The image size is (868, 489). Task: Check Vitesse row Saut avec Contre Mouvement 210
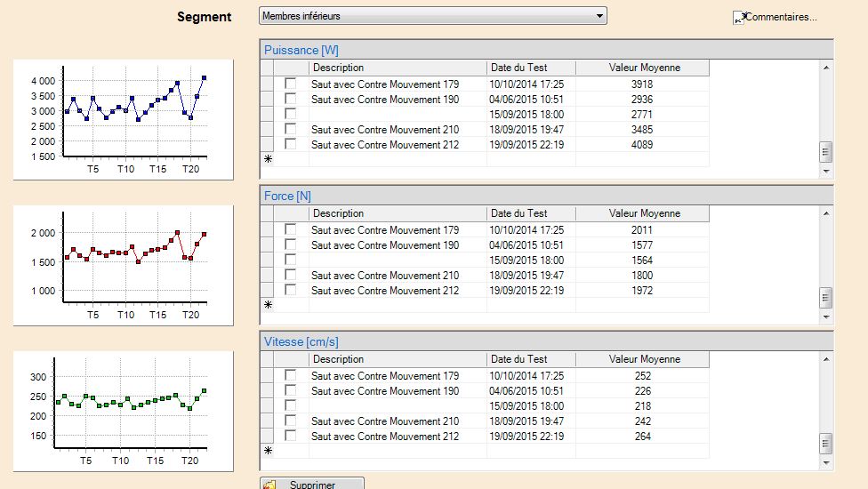(x=290, y=421)
